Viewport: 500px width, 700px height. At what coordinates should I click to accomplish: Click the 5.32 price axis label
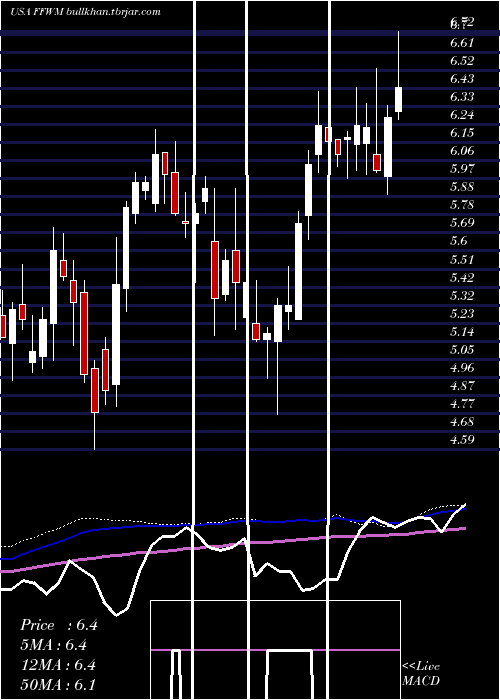[x=462, y=296]
